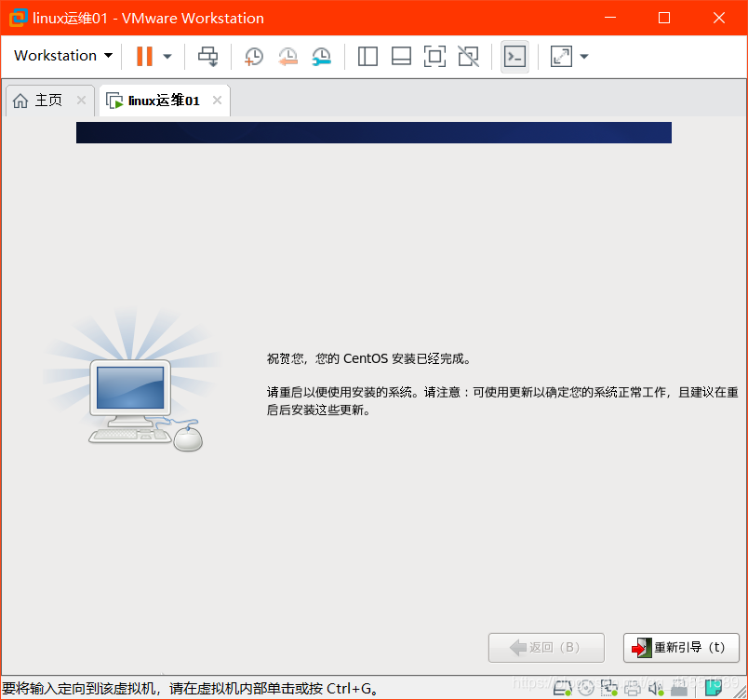Click the network adapter status icon
748x700 pixels.
point(608,688)
